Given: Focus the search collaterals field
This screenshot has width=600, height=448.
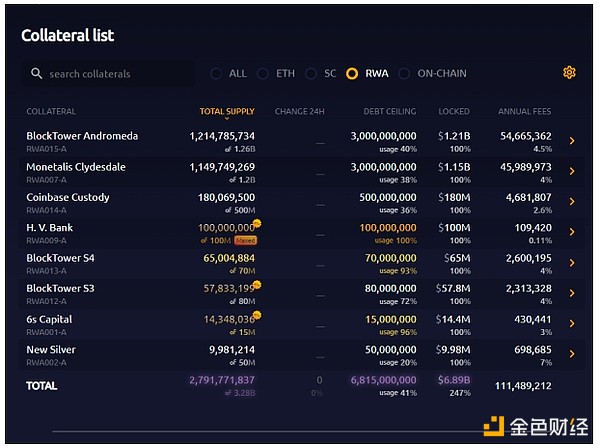Looking at the screenshot, I should click(x=115, y=74).
